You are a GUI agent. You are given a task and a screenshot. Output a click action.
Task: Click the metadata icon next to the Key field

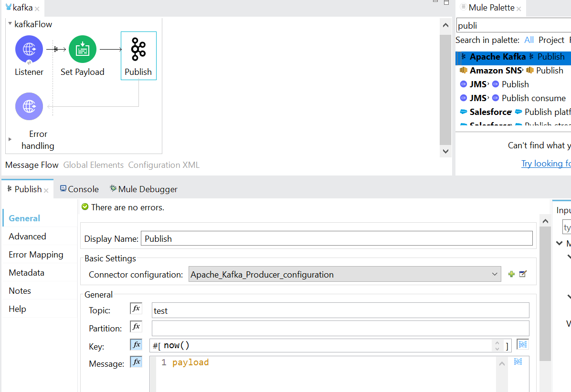tap(522, 344)
